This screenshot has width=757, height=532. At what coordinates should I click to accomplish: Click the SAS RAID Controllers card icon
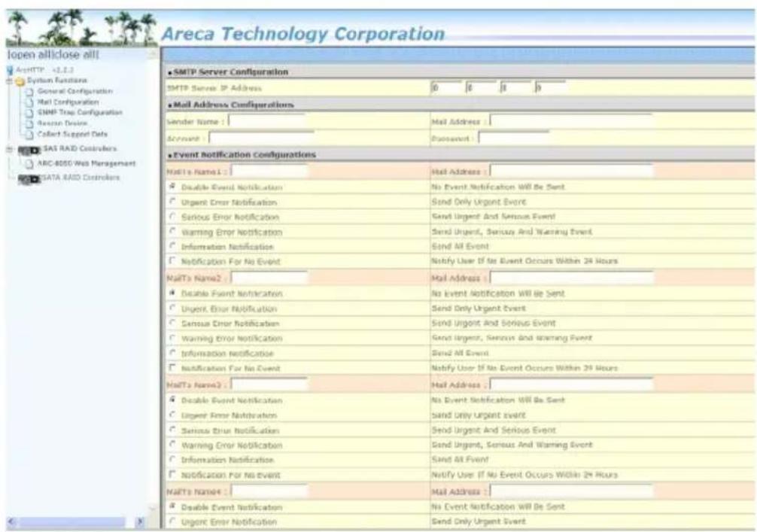(x=29, y=150)
